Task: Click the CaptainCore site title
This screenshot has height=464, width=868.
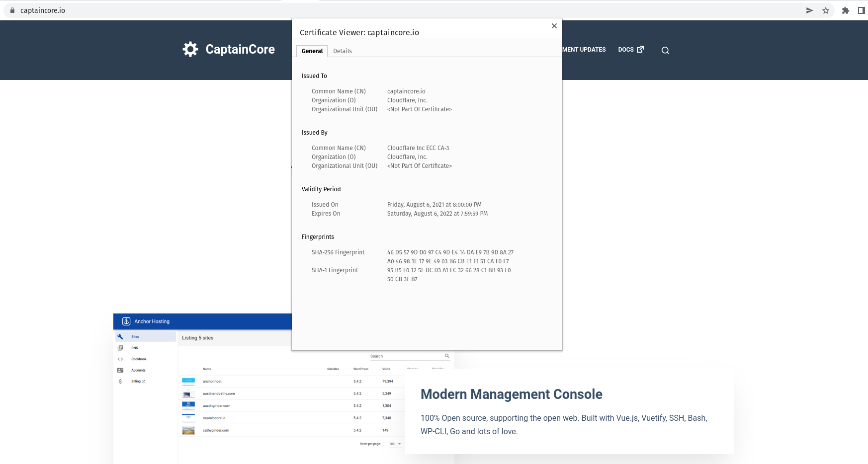Action: 240,49
